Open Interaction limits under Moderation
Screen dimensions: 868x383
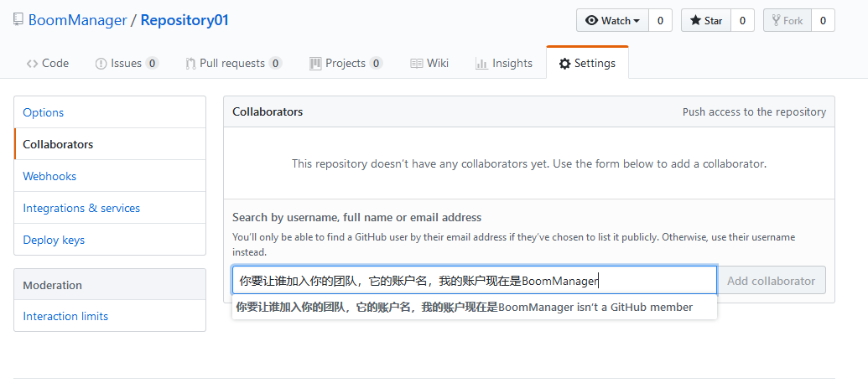click(x=110, y=316)
